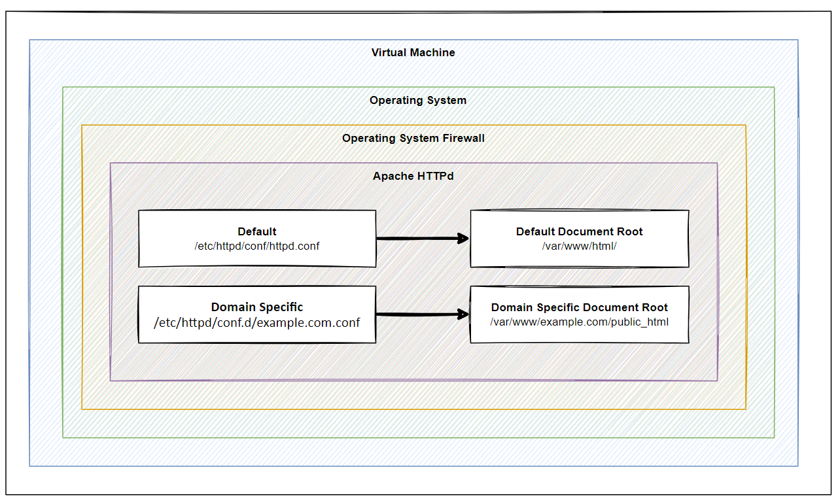Click the Virtual Machine title text
The height and width of the screenshot is (504, 840).
[413, 52]
